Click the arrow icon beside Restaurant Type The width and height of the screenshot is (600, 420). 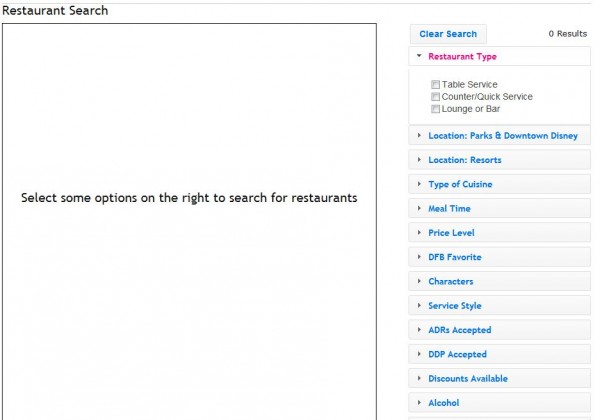pyautogui.click(x=420, y=57)
